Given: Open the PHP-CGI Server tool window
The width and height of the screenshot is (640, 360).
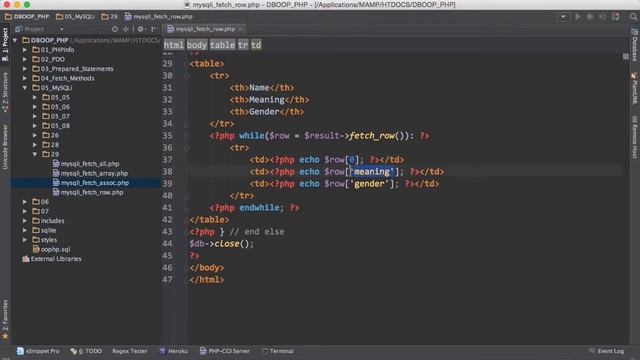Looking at the screenshot, I should (x=225, y=351).
